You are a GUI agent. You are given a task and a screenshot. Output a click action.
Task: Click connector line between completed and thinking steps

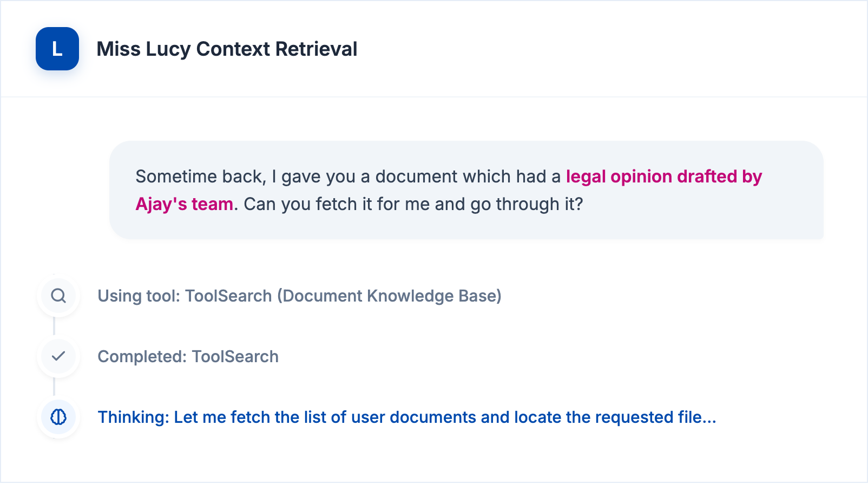(x=54, y=387)
